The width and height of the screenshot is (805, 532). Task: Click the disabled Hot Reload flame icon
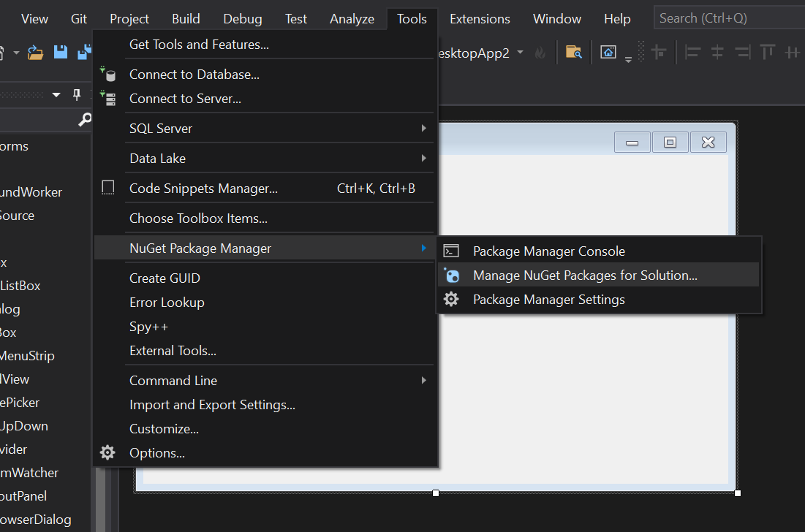point(540,53)
